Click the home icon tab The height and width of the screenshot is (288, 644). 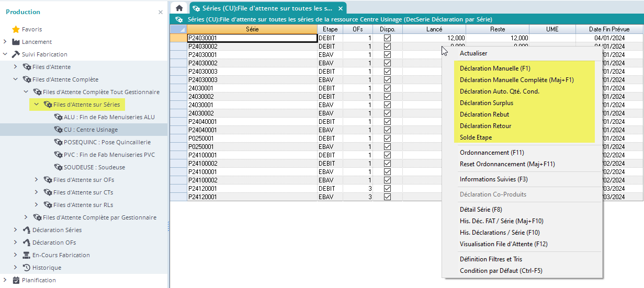tap(179, 8)
